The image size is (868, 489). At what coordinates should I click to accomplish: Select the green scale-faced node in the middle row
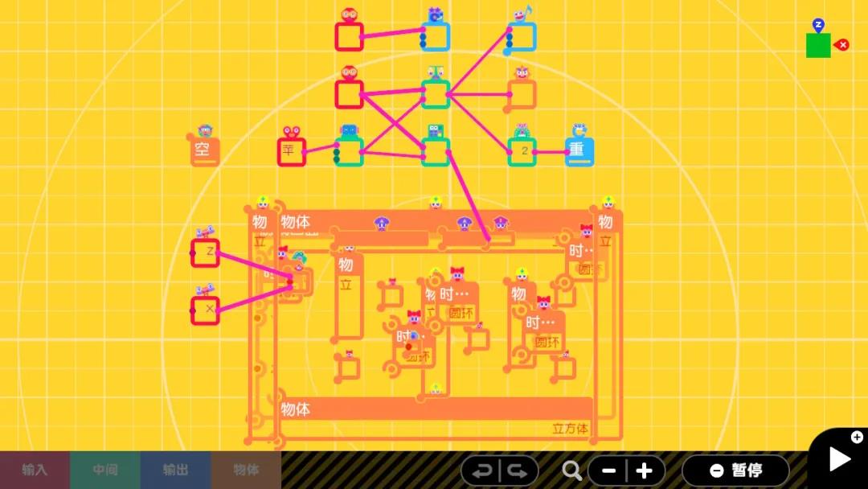pyautogui.click(x=435, y=94)
